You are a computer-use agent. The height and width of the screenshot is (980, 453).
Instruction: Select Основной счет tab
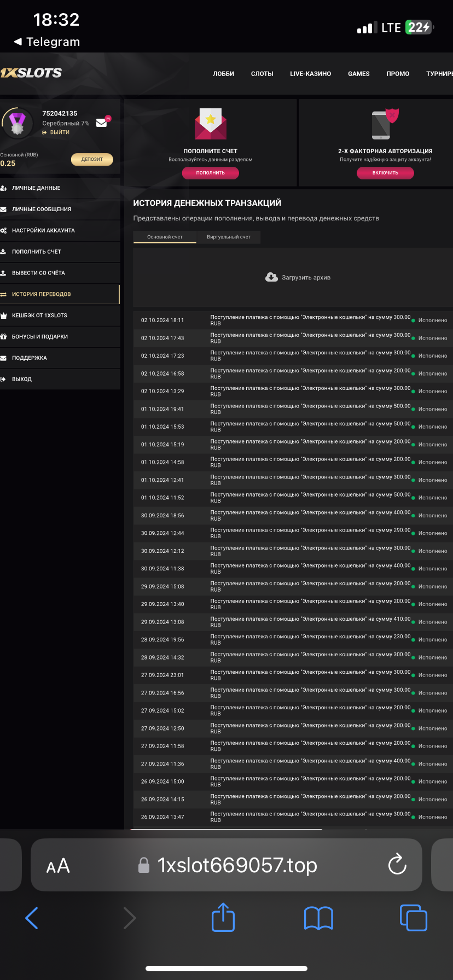pos(165,237)
